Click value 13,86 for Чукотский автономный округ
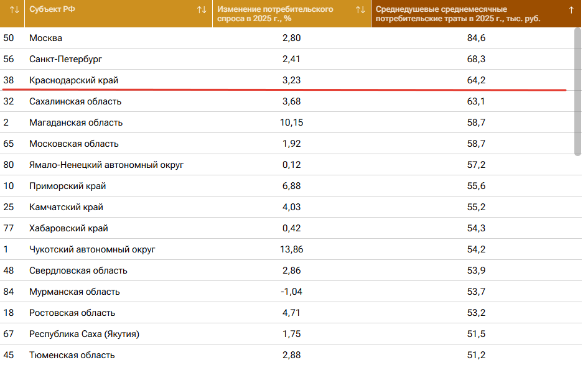Screen dimensions: 588x365 [292, 249]
